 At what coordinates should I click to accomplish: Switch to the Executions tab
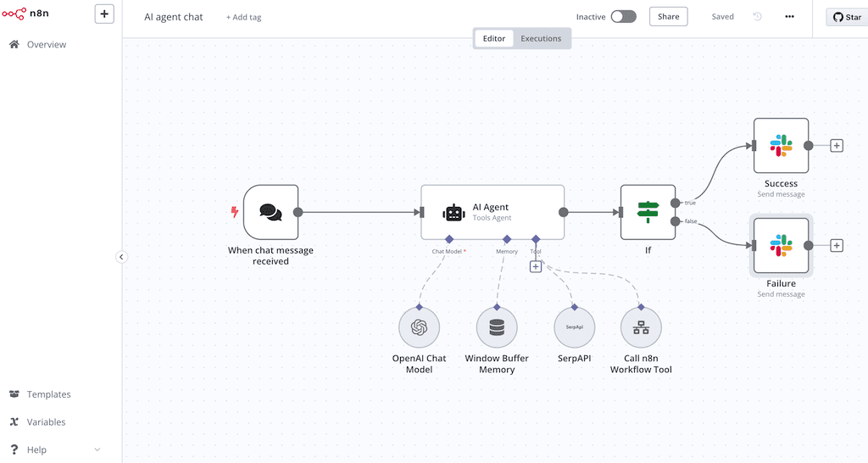click(541, 38)
